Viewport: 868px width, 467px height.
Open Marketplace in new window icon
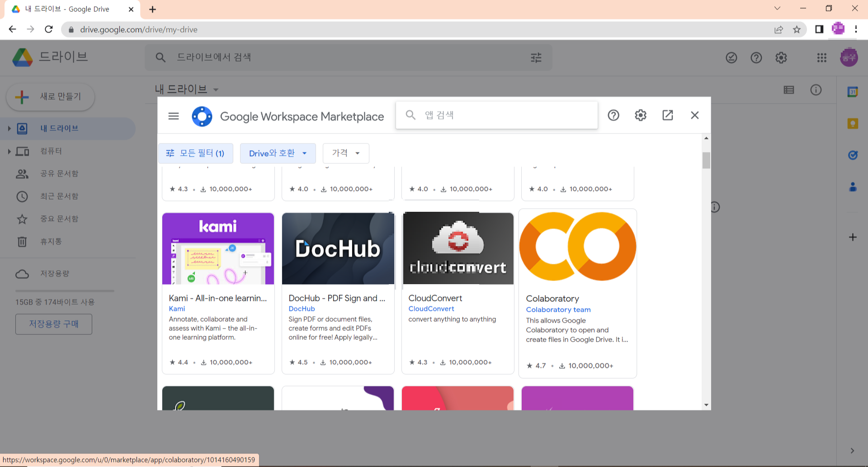click(x=668, y=115)
